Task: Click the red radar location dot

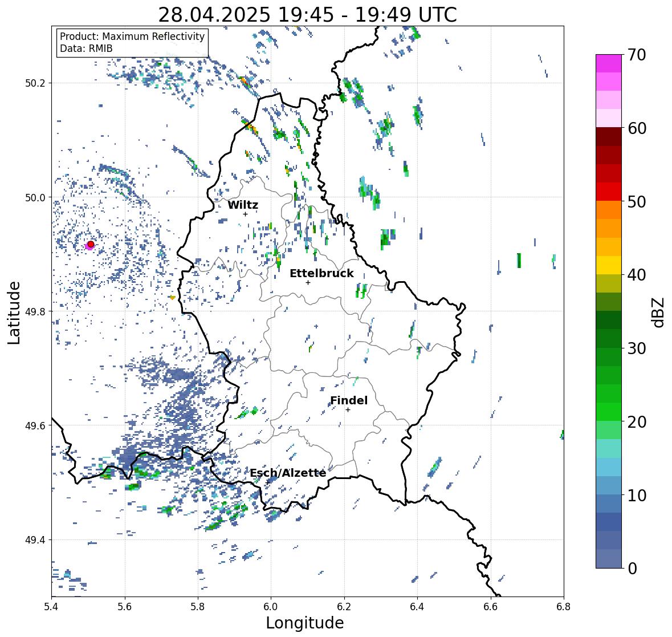Action: point(91,244)
